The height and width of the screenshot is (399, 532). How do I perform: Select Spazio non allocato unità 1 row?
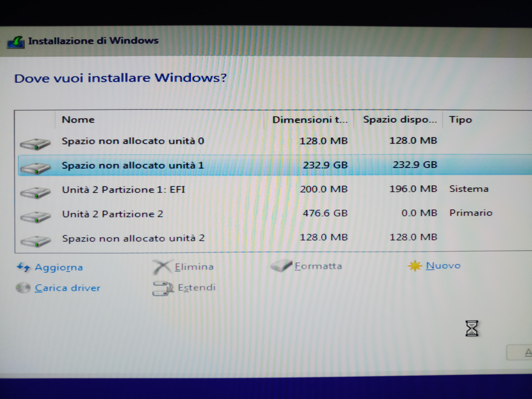point(275,165)
